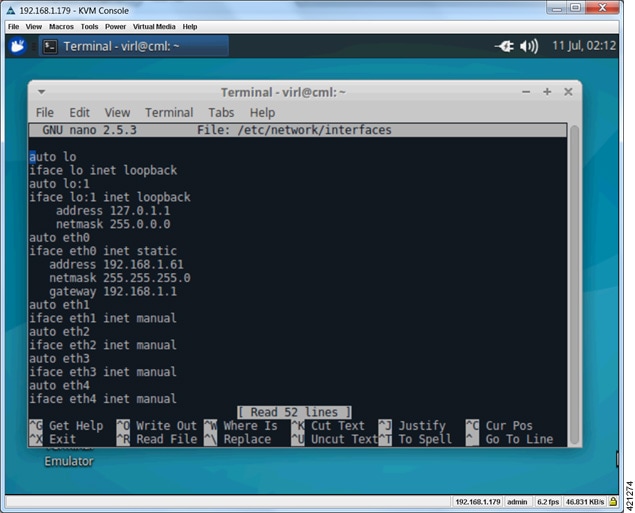Open the volume speaker icon

click(529, 46)
